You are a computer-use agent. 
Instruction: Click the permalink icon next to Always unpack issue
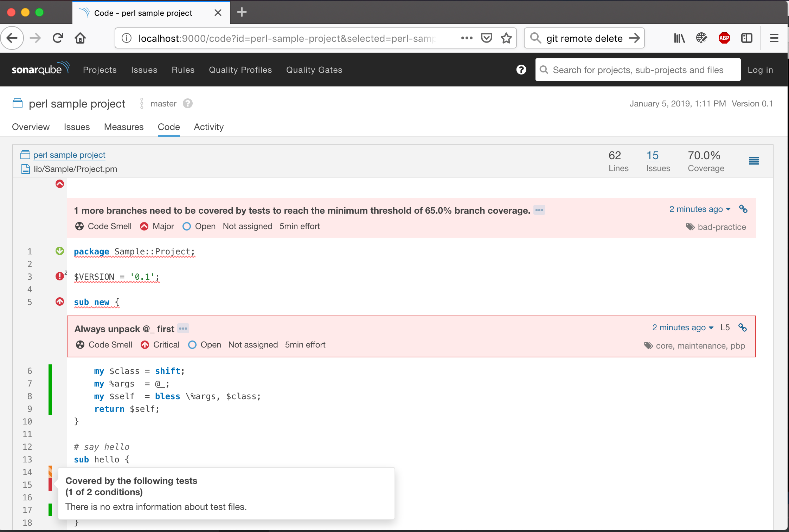pyautogui.click(x=743, y=327)
